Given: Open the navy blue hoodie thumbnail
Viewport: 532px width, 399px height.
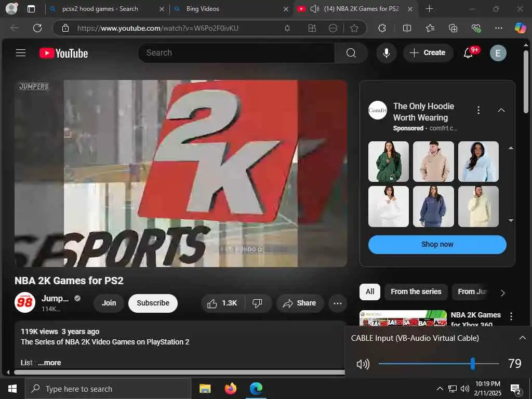Looking at the screenshot, I should click(433, 206).
